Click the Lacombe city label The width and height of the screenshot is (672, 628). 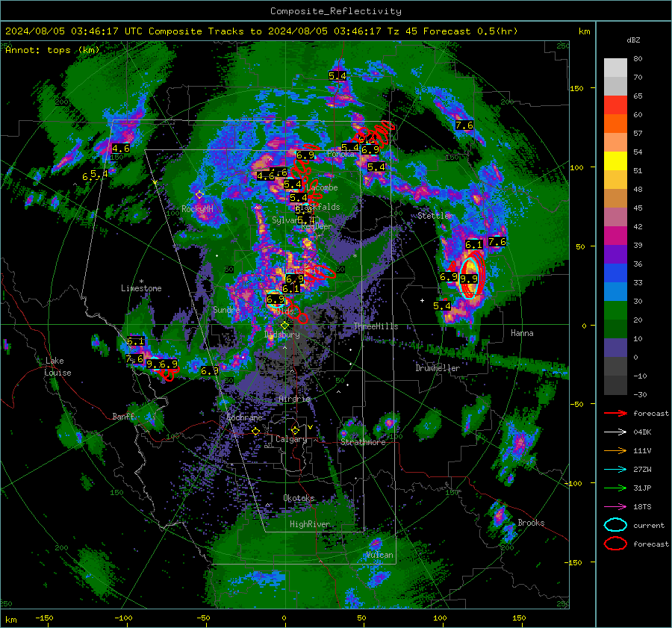pos(323,187)
